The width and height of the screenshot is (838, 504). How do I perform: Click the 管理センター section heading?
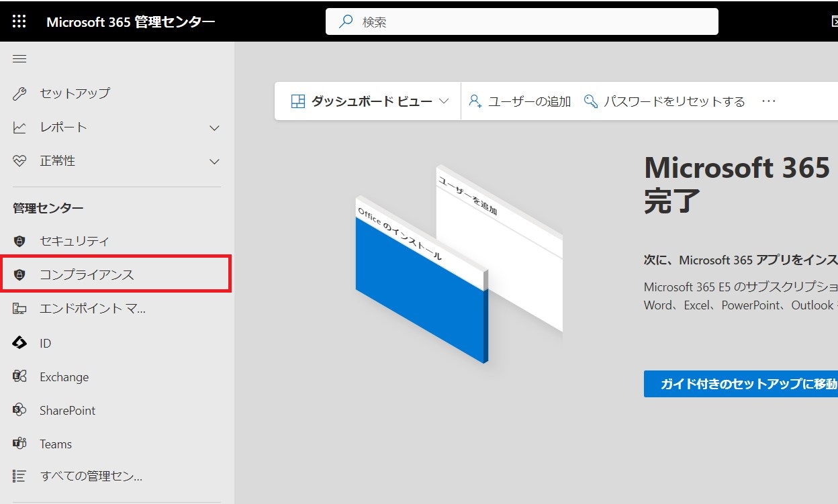tap(48, 208)
